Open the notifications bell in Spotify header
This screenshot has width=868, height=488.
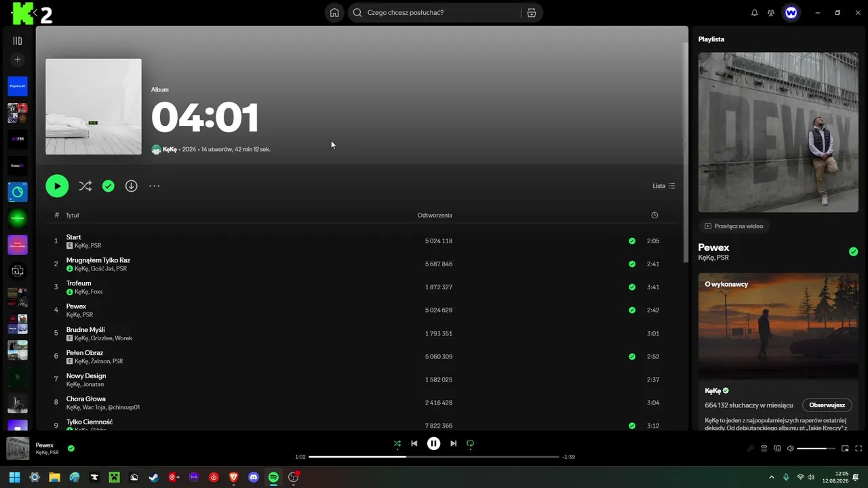coord(755,12)
